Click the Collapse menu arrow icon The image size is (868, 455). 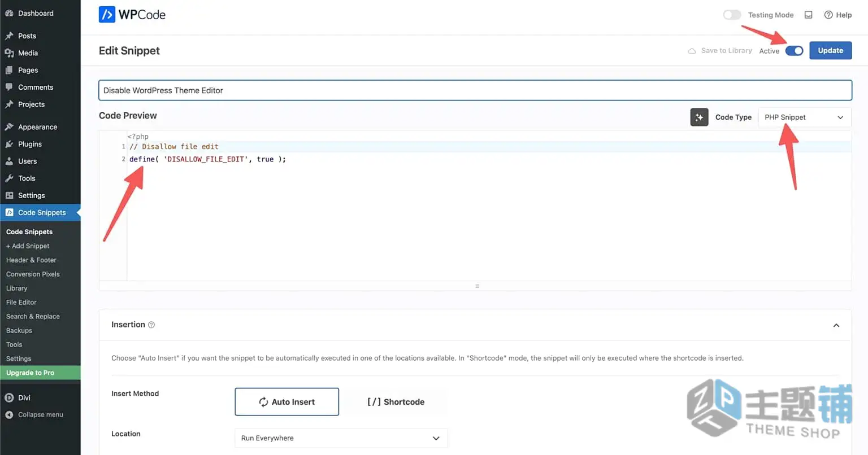9,414
